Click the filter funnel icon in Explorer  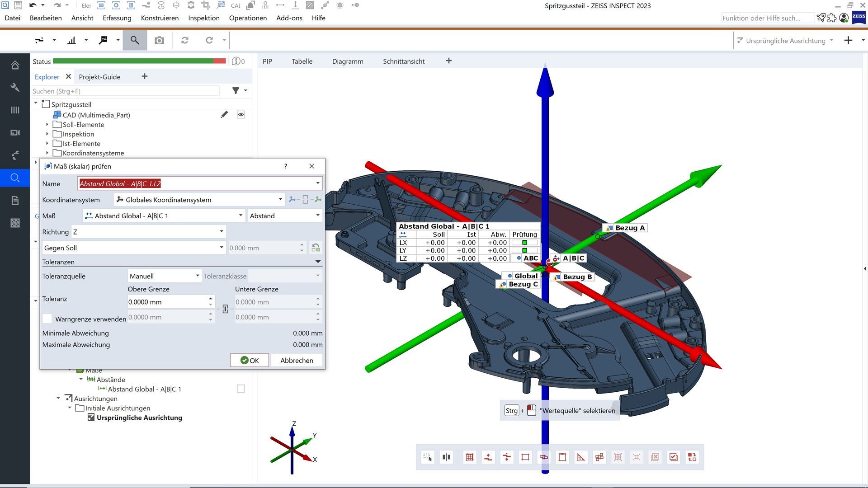236,91
